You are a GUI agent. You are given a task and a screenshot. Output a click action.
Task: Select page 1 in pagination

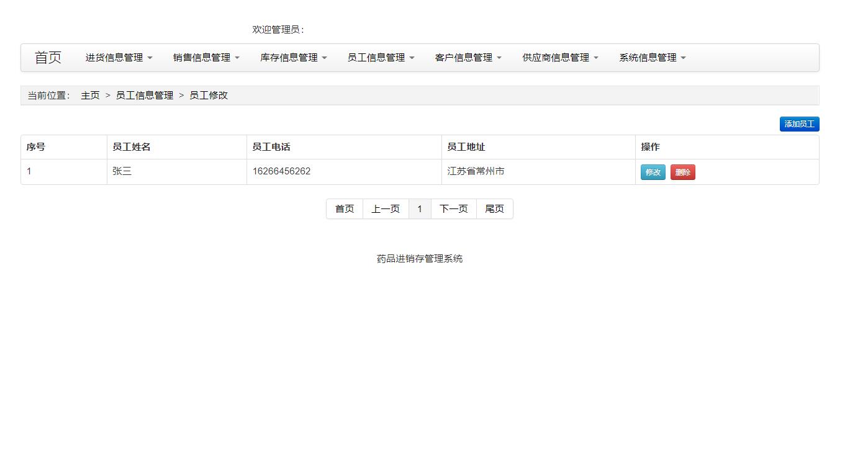click(x=420, y=208)
